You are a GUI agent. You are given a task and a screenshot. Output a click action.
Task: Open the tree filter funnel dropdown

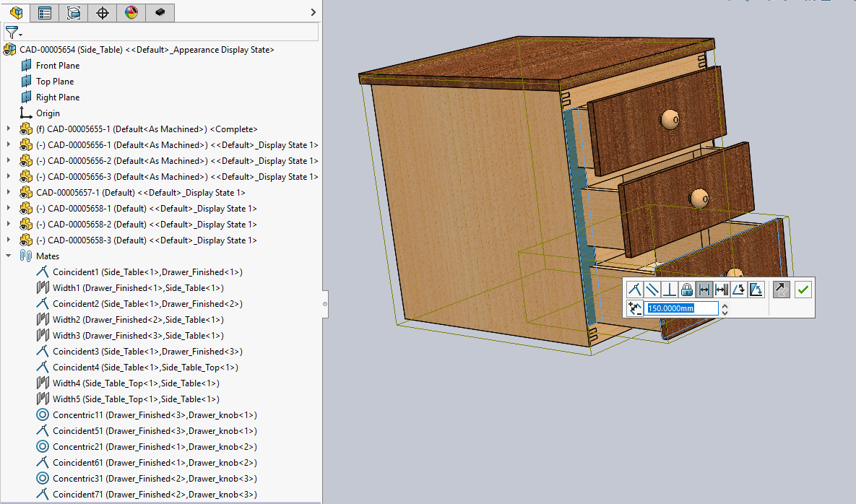coord(14,32)
